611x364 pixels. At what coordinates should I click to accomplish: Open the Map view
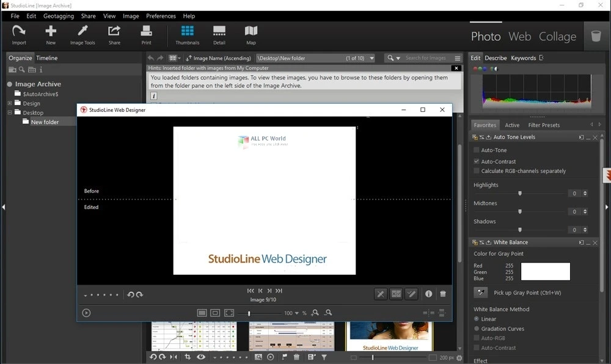[251, 35]
